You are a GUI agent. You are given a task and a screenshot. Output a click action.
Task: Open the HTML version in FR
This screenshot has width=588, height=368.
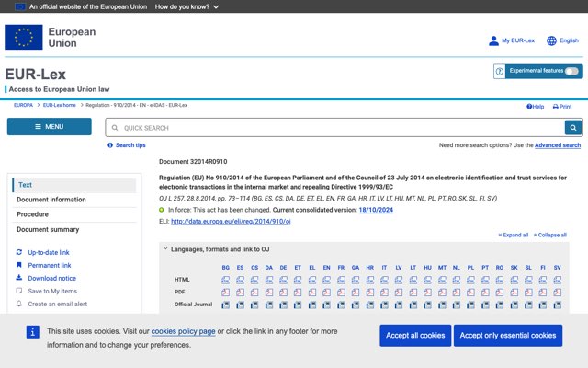[341, 280]
